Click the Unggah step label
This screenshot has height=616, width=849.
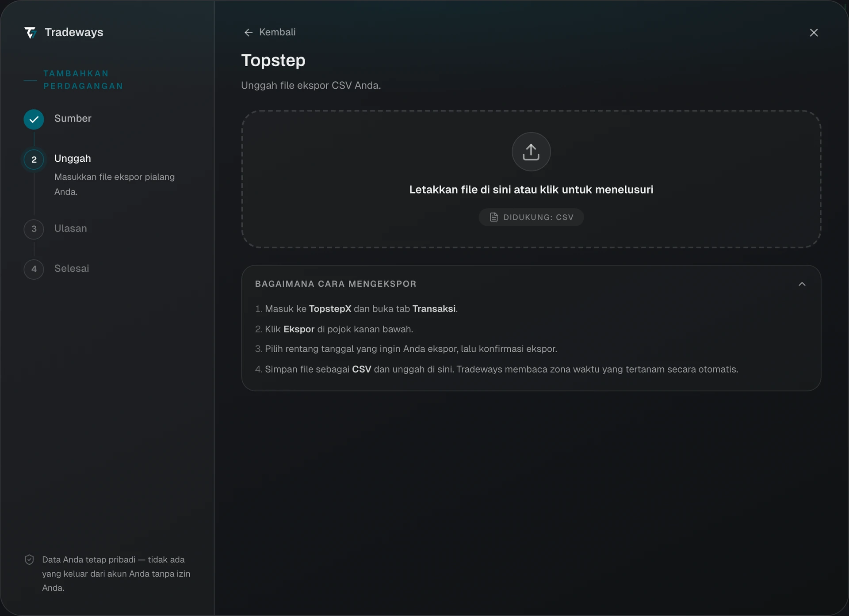(x=73, y=159)
